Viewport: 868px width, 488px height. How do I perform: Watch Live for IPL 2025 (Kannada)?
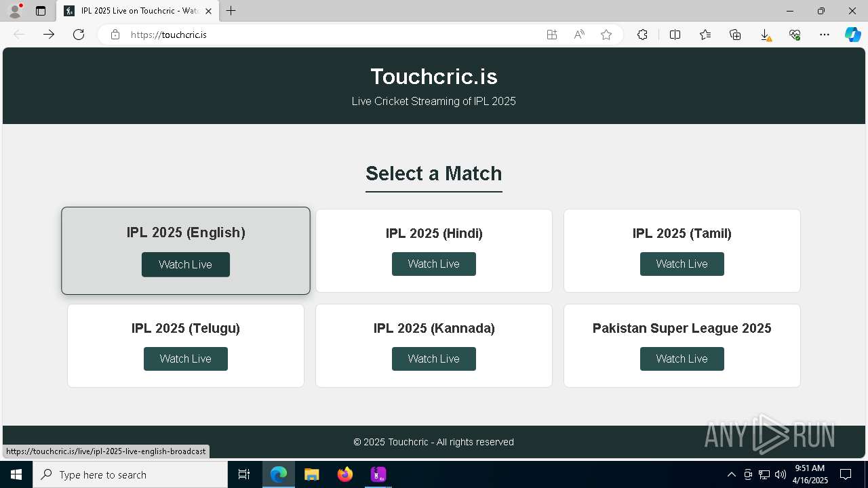[x=434, y=359]
